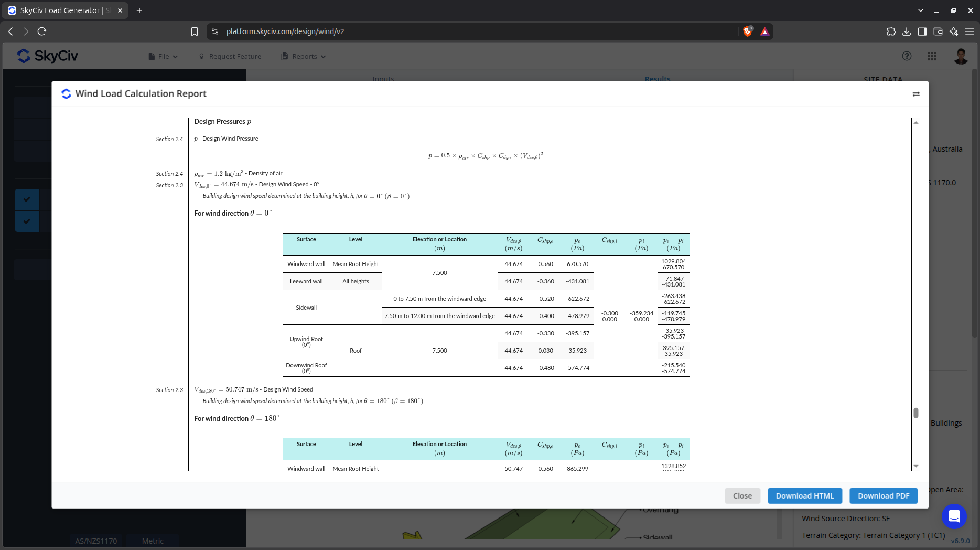Click the report scroll-down arrow
This screenshot has height=550, width=980.
click(x=916, y=466)
